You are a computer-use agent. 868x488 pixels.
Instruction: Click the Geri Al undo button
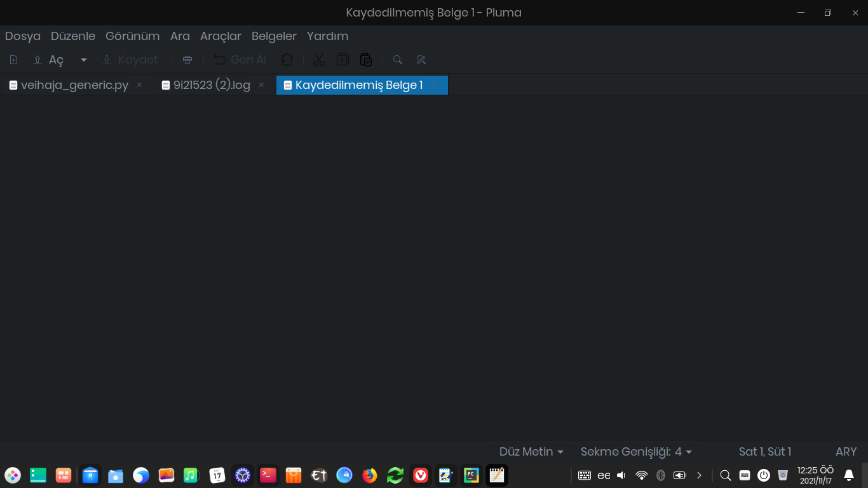click(240, 60)
